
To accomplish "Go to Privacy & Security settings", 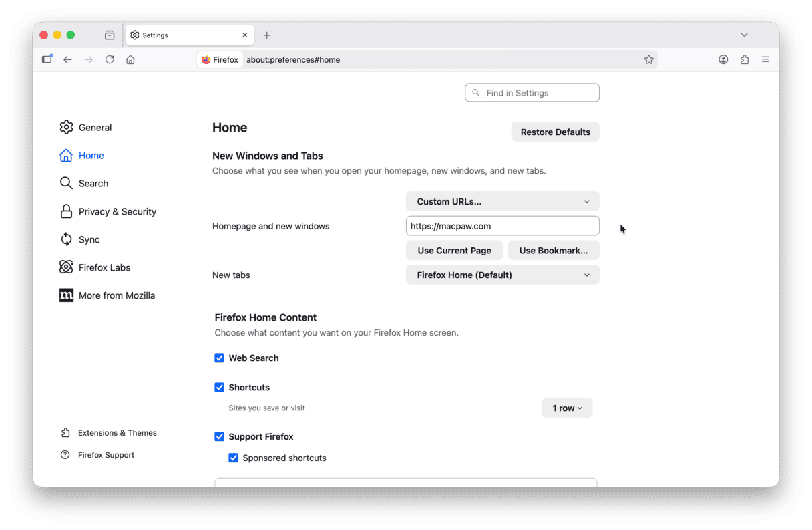I will (x=117, y=212).
